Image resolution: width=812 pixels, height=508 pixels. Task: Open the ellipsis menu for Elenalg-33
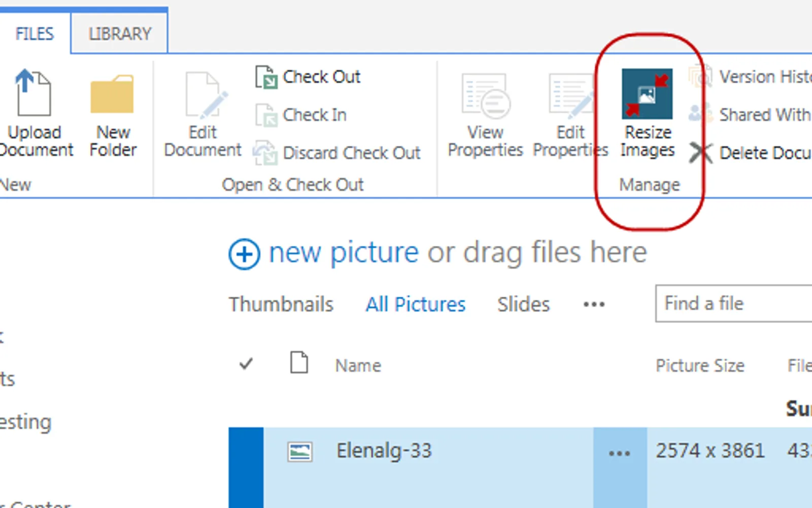coord(620,453)
